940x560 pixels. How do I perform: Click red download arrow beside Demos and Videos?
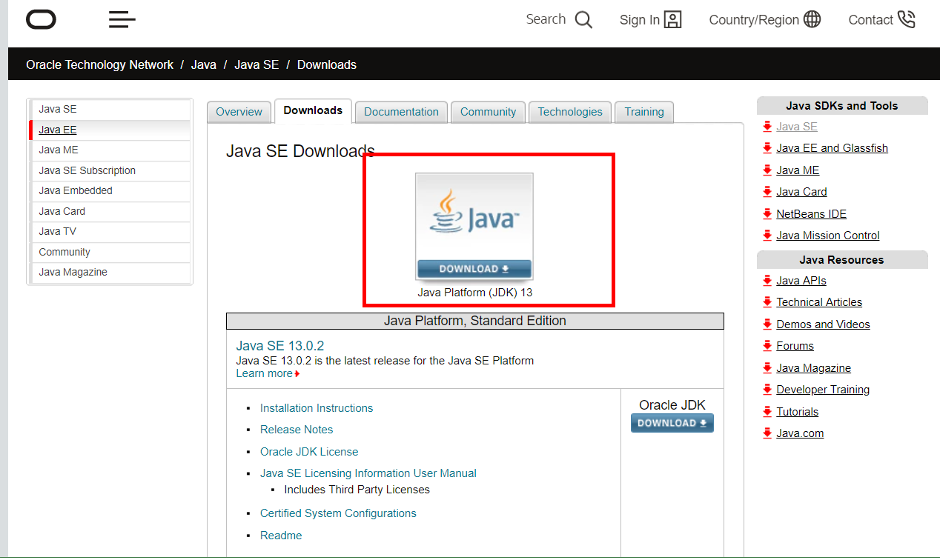coord(767,324)
